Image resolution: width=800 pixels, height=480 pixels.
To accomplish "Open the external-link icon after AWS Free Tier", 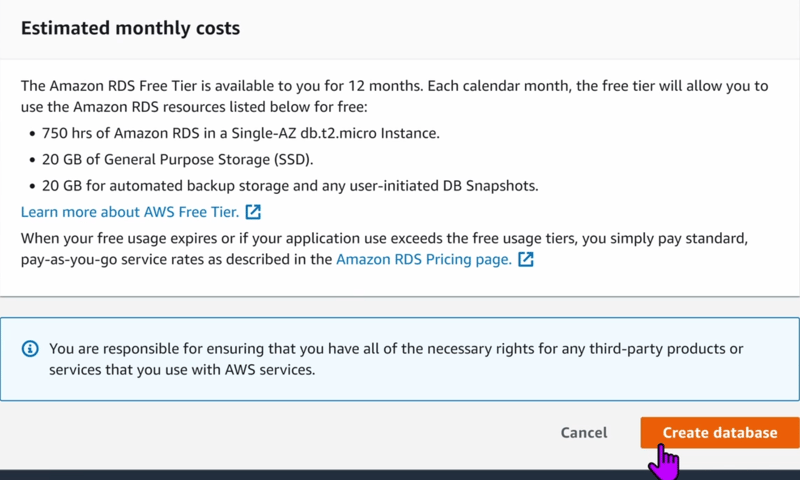I will 253,212.
